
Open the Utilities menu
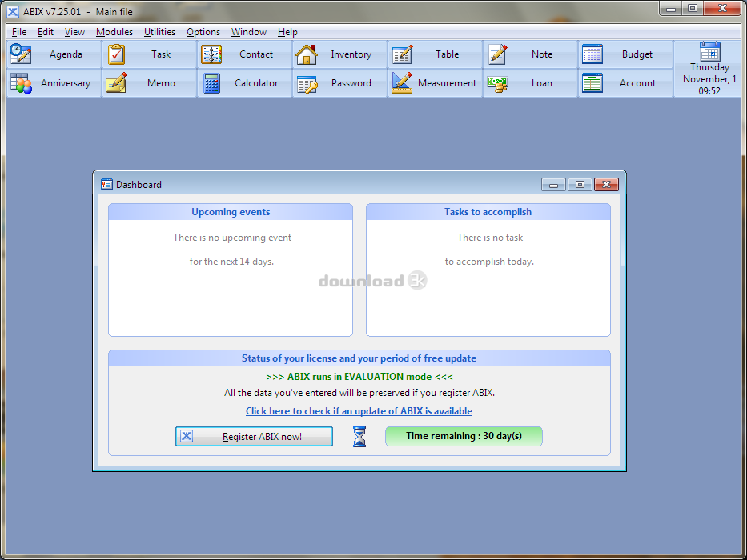159,32
